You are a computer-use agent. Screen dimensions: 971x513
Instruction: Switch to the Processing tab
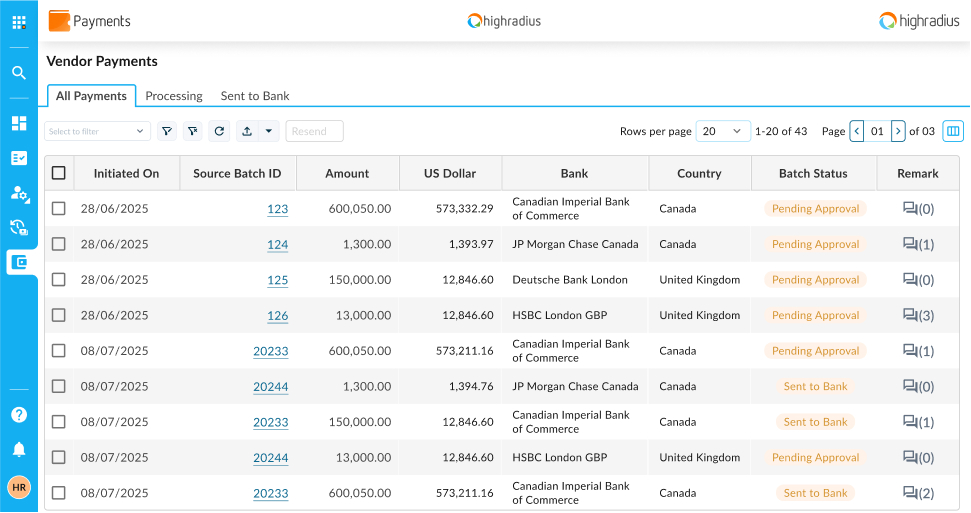174,96
